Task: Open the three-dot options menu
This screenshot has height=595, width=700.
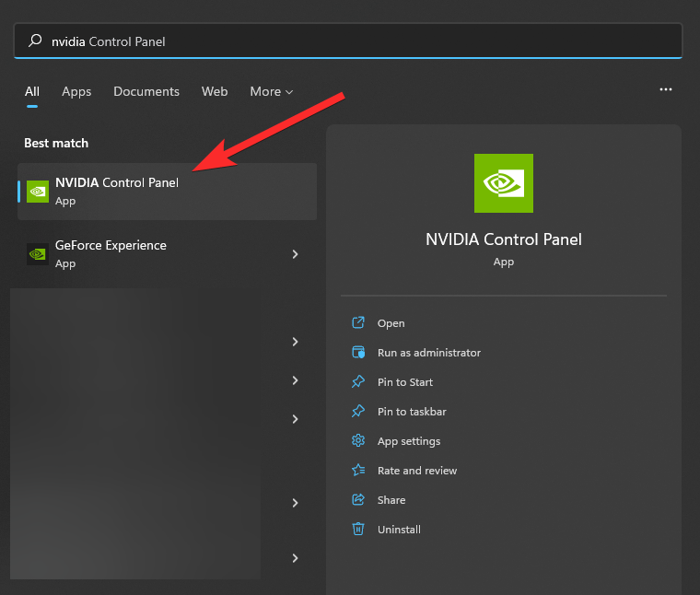Action: pyautogui.click(x=666, y=90)
